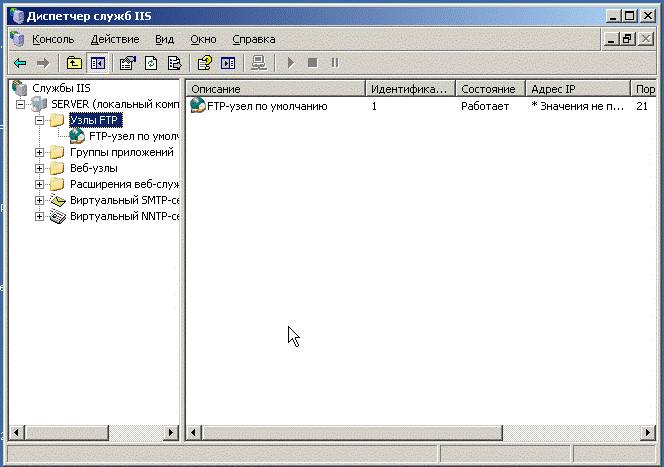Image resolution: width=664 pixels, height=467 pixels.
Task: Select Виртуальный NNTP-сервер tree item
Action: click(x=124, y=216)
